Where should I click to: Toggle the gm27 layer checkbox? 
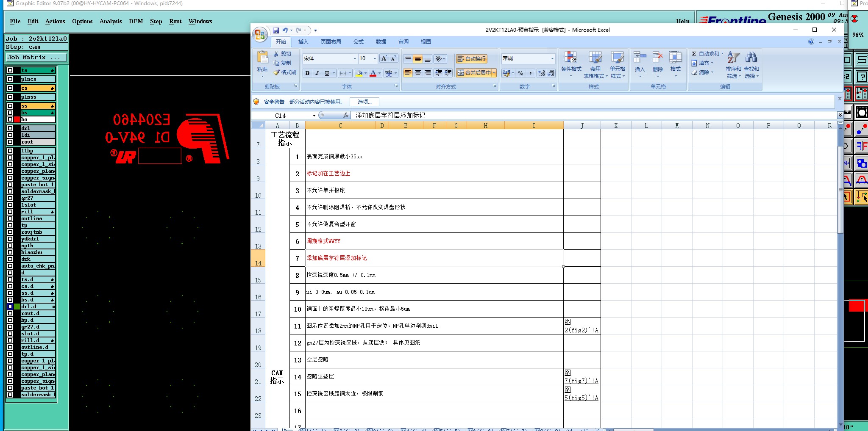coord(10,198)
